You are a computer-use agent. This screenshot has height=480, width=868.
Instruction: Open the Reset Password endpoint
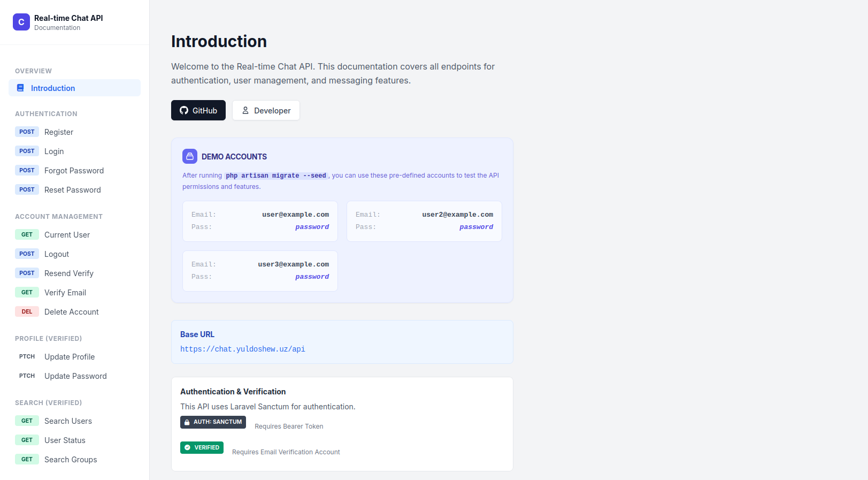point(72,190)
